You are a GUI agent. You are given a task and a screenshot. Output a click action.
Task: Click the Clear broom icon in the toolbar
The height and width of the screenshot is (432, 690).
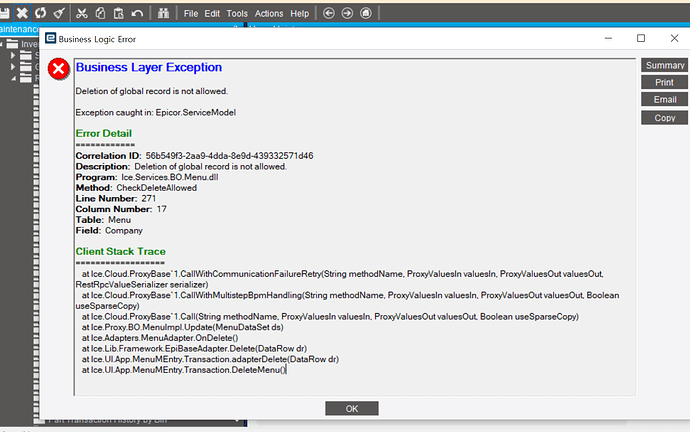point(59,13)
